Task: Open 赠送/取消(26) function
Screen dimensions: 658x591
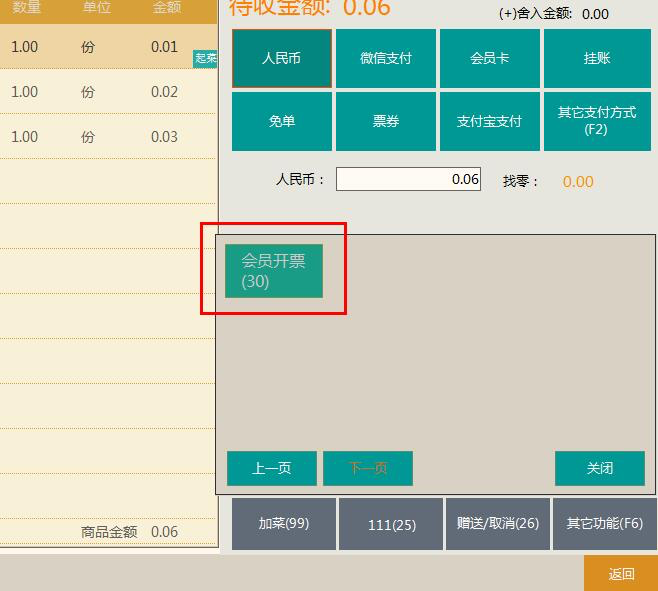Action: point(497,523)
